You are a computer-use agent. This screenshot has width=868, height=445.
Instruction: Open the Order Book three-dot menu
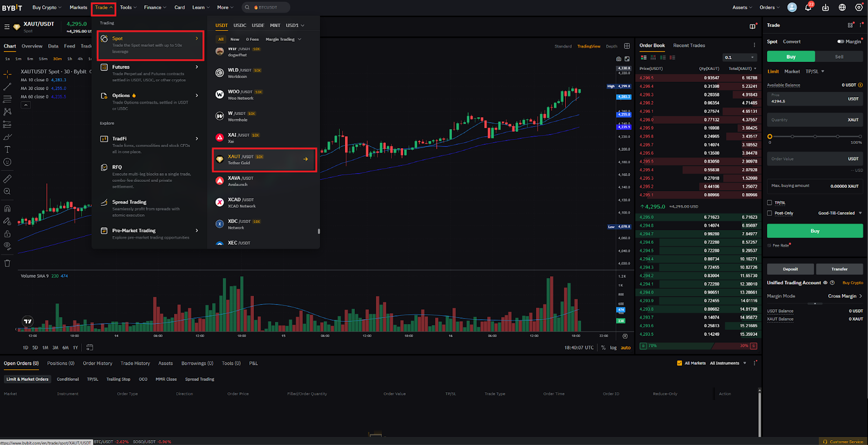pos(754,46)
